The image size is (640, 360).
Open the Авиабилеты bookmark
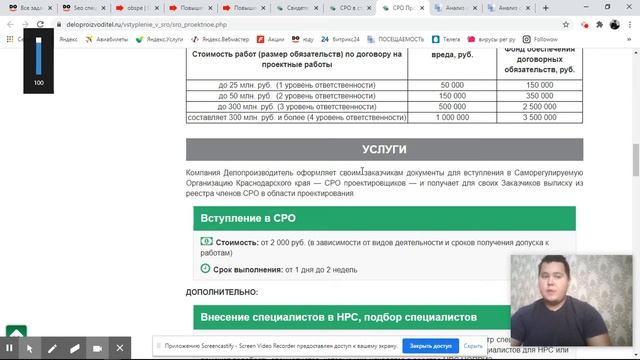point(107,39)
